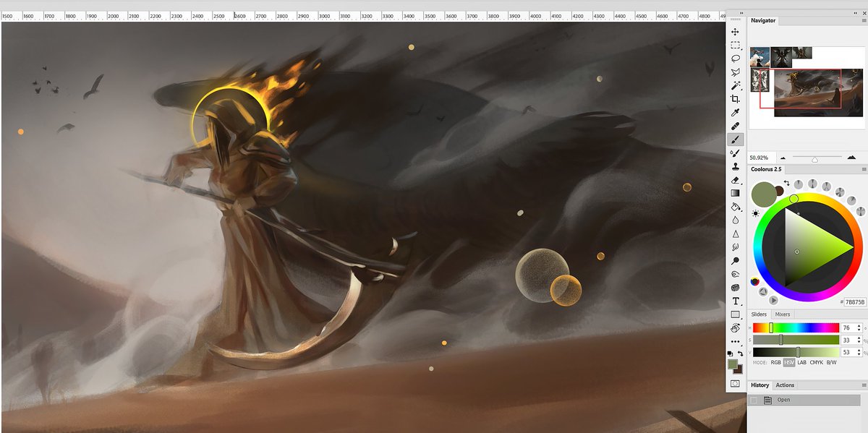868x433 pixels.
Task: Open the History panel menu
Action: [864, 385]
